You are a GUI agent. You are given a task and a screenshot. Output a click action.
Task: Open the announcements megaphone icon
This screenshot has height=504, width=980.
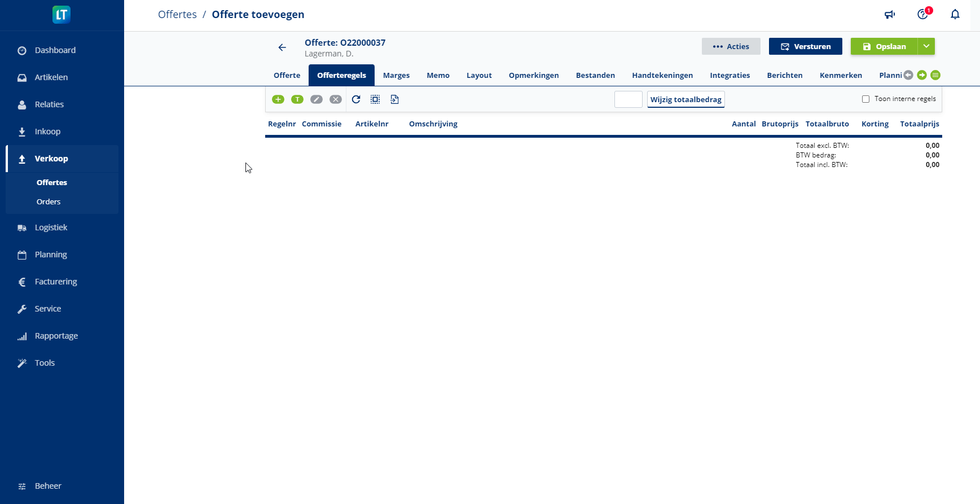click(890, 15)
